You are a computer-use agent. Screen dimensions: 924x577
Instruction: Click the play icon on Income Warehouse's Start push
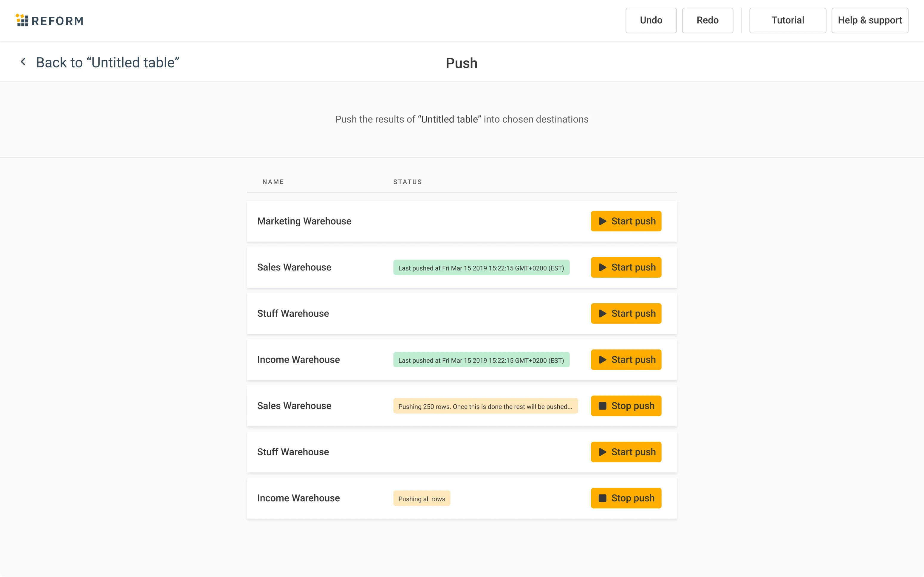603,360
